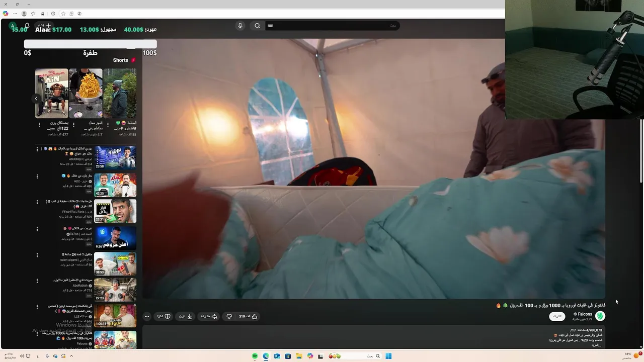Click the split screen icon in address bar

[x=71, y=14]
